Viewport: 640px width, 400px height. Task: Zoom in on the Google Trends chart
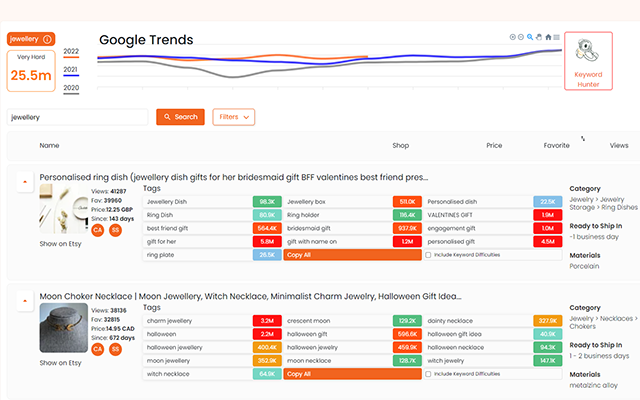click(x=513, y=37)
